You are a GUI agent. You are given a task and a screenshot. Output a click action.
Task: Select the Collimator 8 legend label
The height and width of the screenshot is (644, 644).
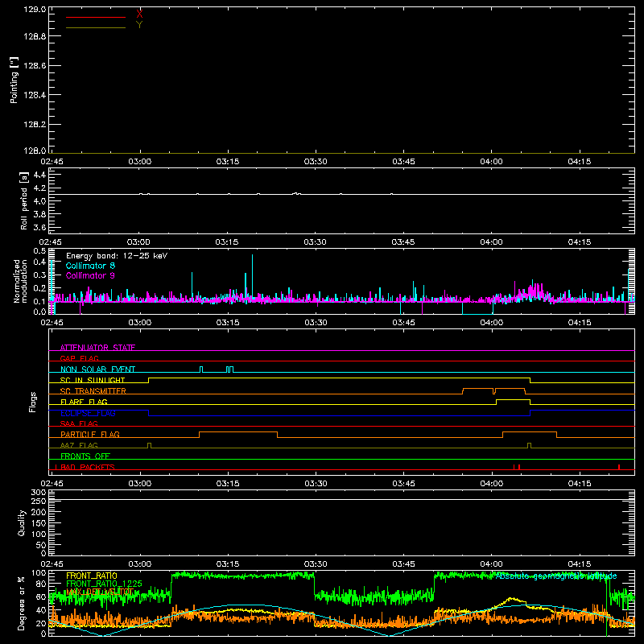coord(90,266)
